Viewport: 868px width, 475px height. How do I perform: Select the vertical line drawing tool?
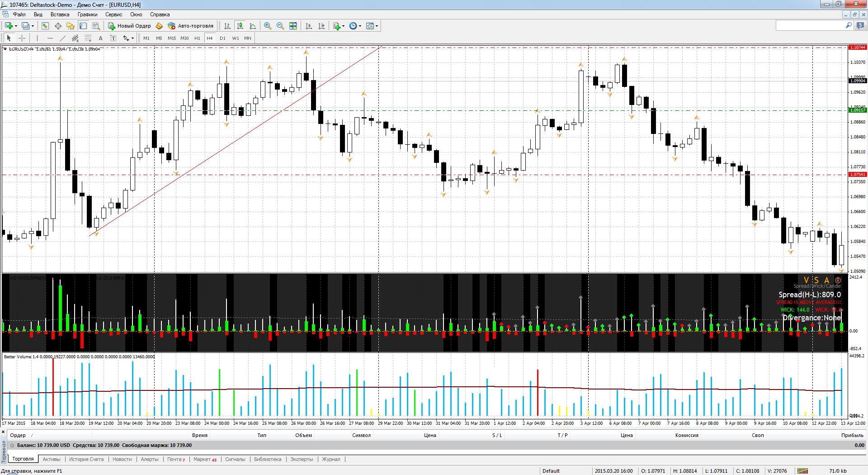(37, 38)
